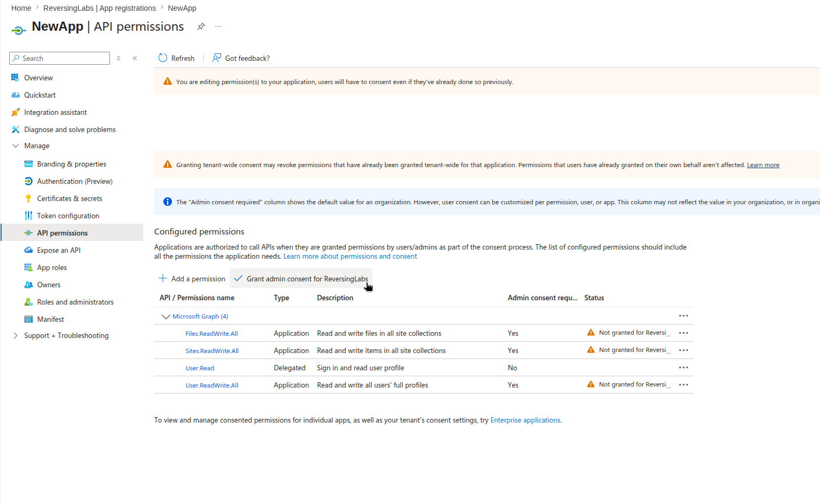Click the Microsoft Graph (4) link
The height and width of the screenshot is (504, 820).
point(201,316)
